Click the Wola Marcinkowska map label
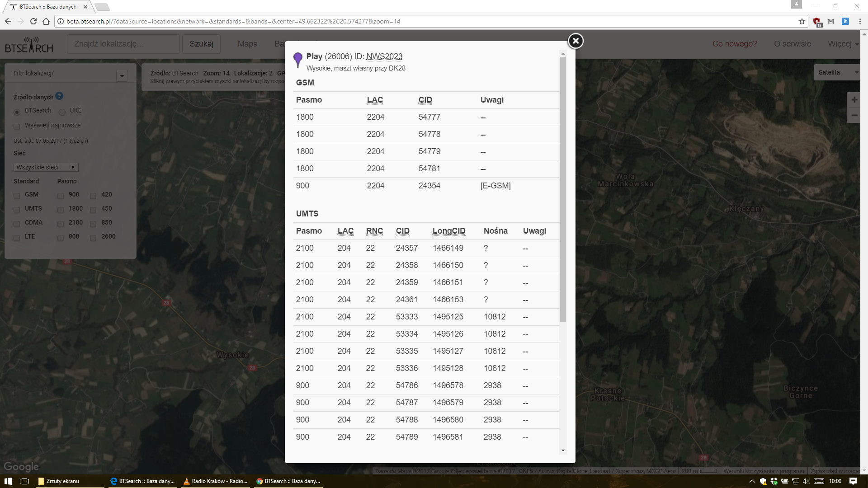The image size is (868, 488). pos(625,180)
